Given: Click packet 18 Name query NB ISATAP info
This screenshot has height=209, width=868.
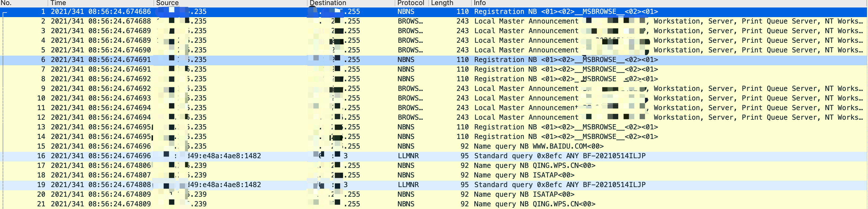Looking at the screenshot, I should 524,175.
